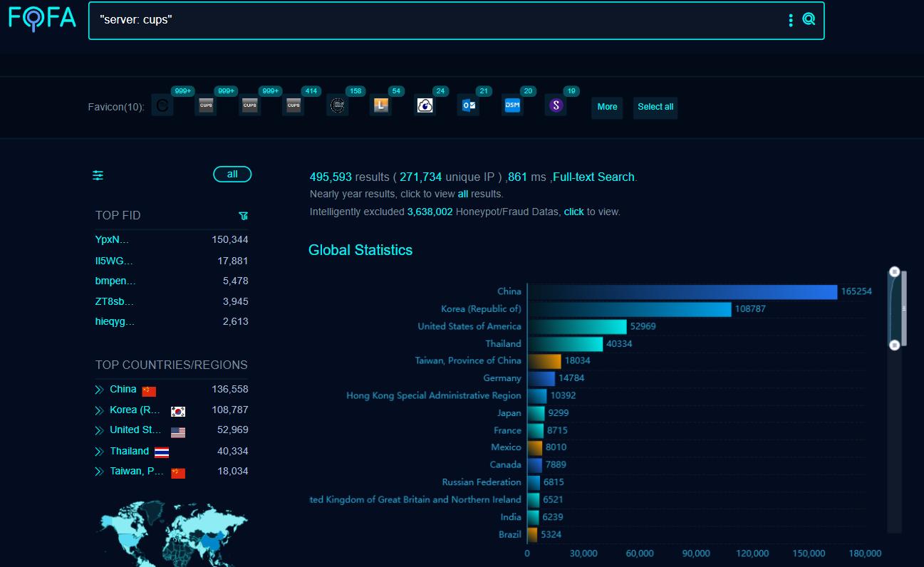Click Korea (R... in top countries list
924x567 pixels.
(x=135, y=410)
